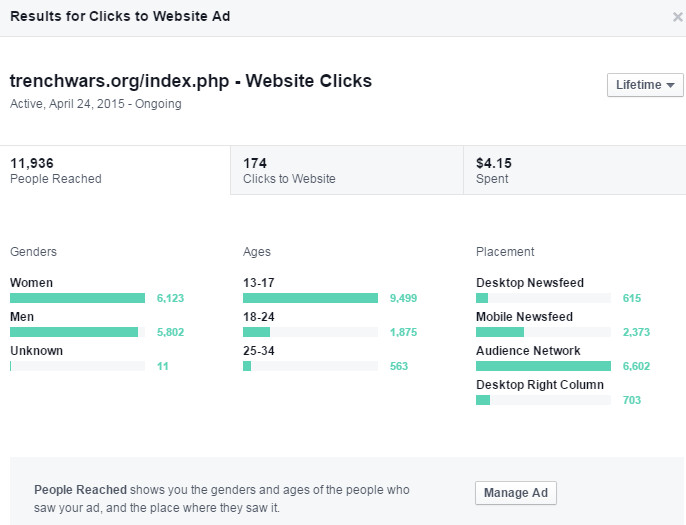Click the Manage Ad button
This screenshot has height=525, width=686.
click(x=515, y=493)
